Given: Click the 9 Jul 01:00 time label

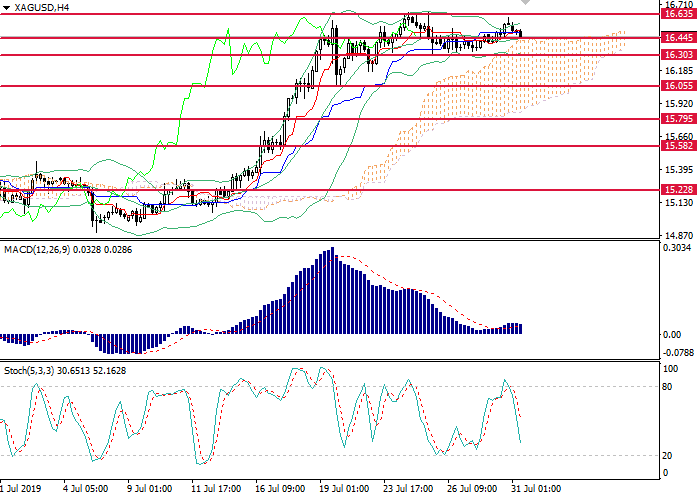Looking at the screenshot, I should point(150,488).
